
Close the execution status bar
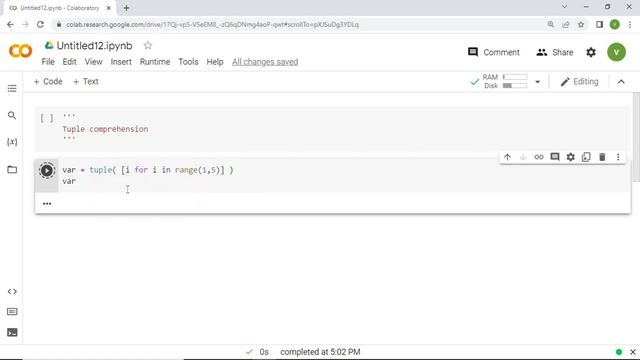click(633, 352)
